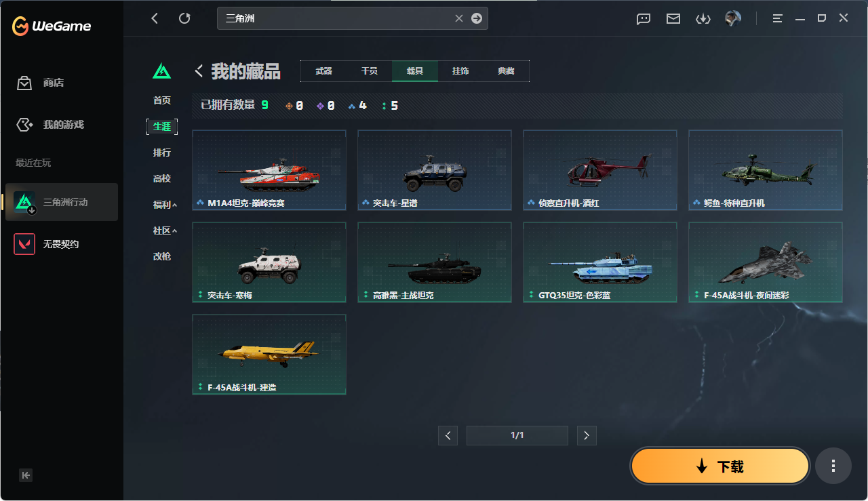Open the GTQ35坦克-色彩蓝 card
Image resolution: width=868 pixels, height=501 pixels.
click(600, 262)
